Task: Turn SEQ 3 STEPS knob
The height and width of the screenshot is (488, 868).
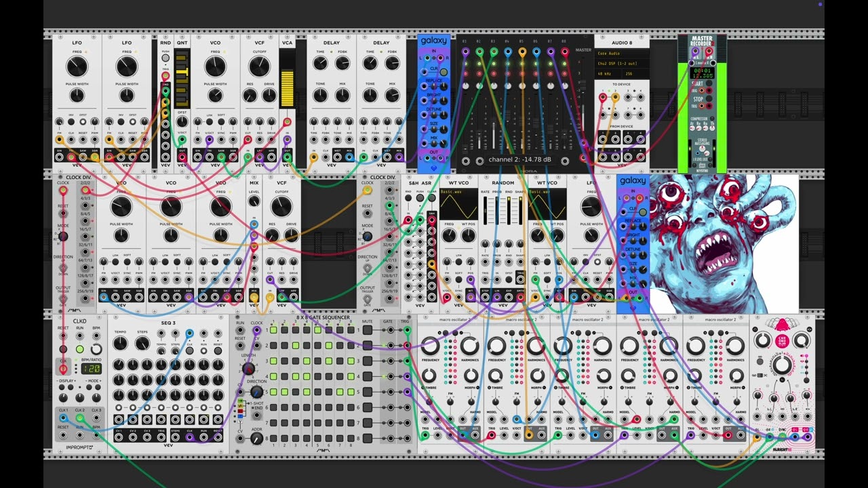Action: (142, 344)
